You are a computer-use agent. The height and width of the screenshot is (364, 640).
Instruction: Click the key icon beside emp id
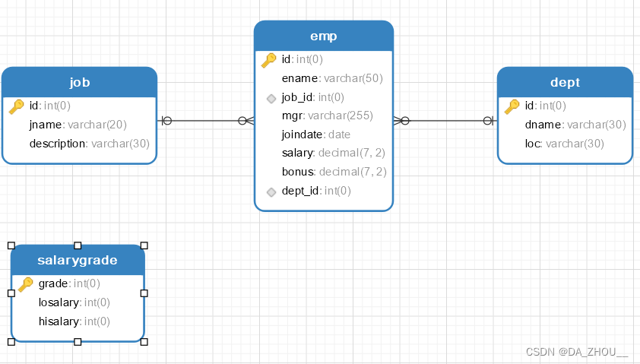(269, 60)
